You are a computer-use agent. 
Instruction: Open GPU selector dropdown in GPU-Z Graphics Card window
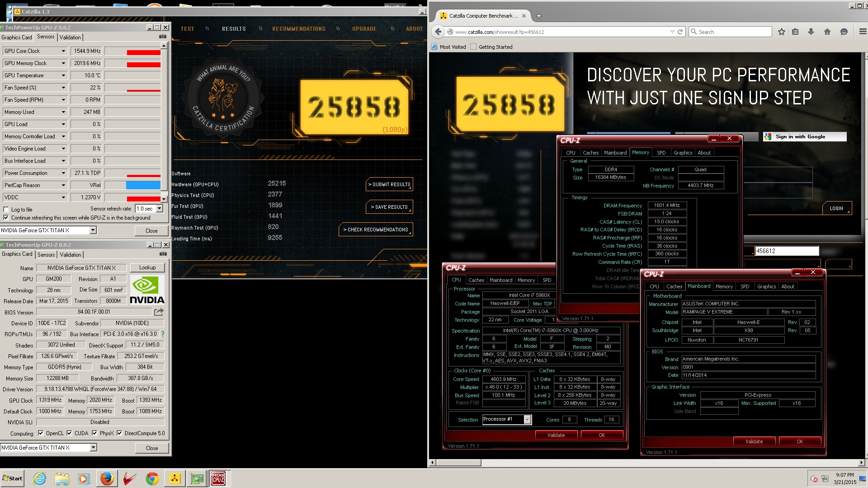click(x=93, y=448)
